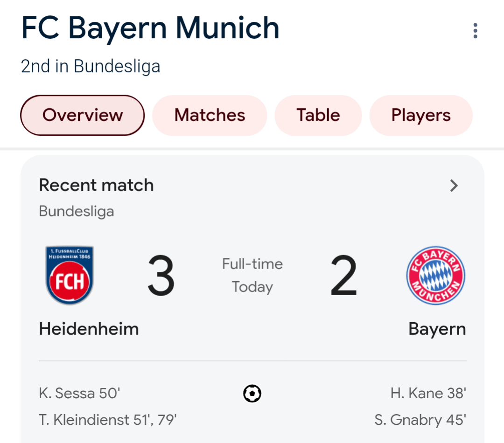Screen dimensions: 504x443
Task: Tap the FC Bayern Munich page title
Action: click(x=150, y=28)
